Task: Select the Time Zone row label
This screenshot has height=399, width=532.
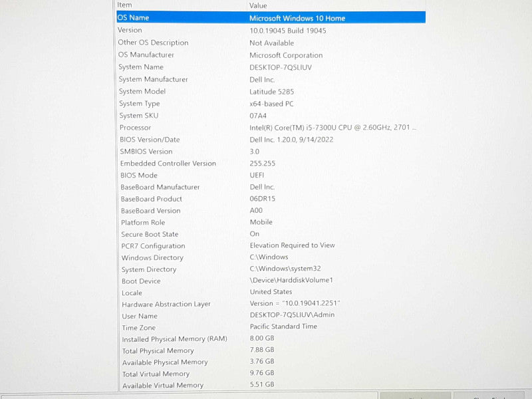Action: (x=139, y=328)
